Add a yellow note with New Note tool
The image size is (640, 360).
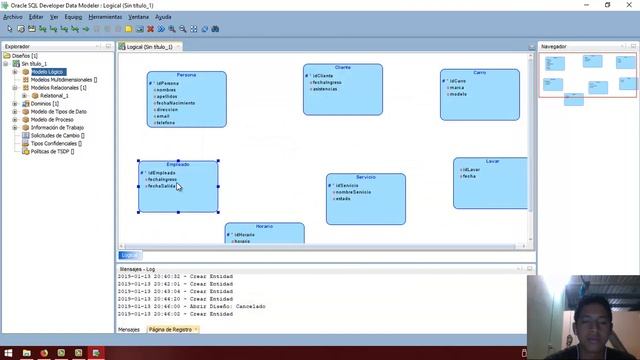(129, 29)
